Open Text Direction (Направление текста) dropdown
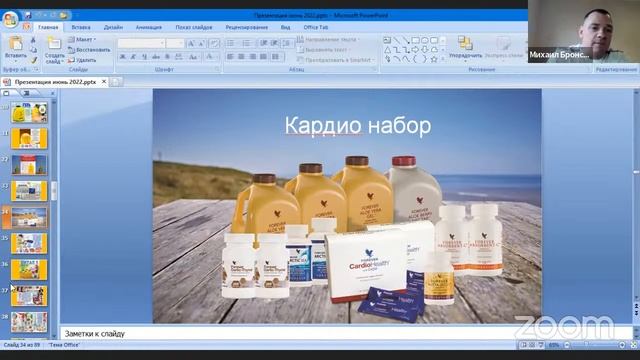Image resolution: width=640 pixels, height=360 pixels. (328, 40)
